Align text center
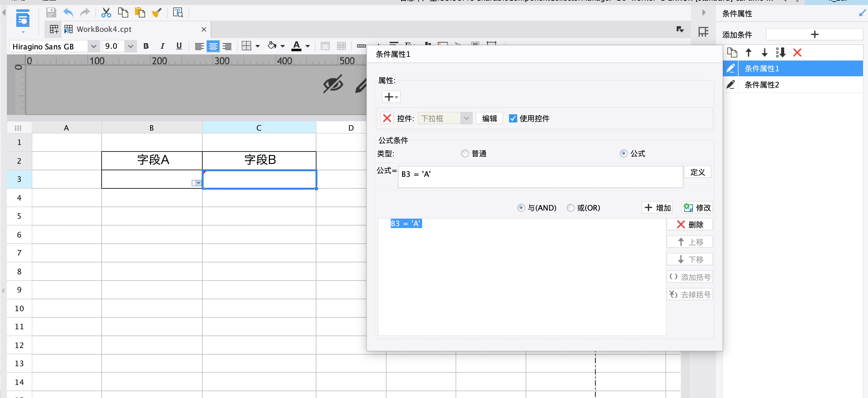 pos(213,46)
